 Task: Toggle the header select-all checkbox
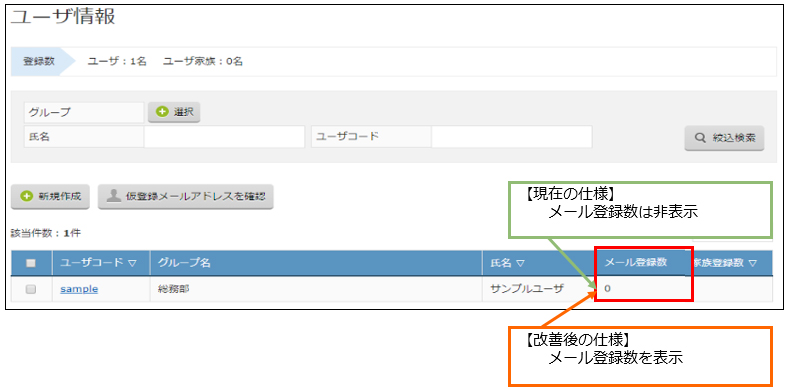tap(31, 263)
